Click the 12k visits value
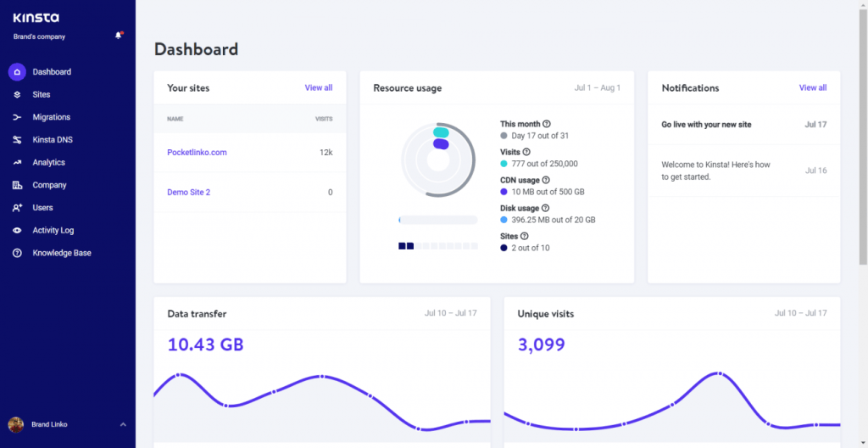 pos(326,153)
